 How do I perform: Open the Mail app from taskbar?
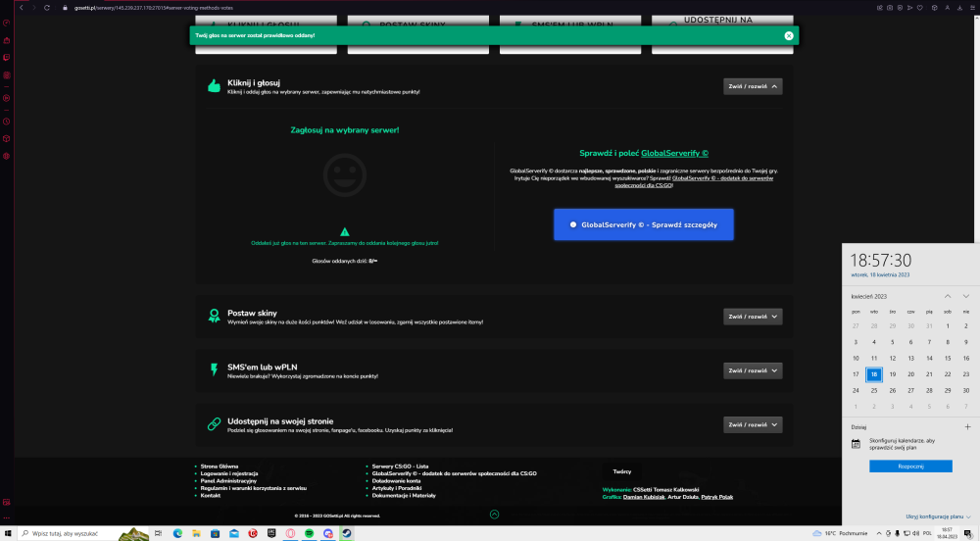coord(234,533)
